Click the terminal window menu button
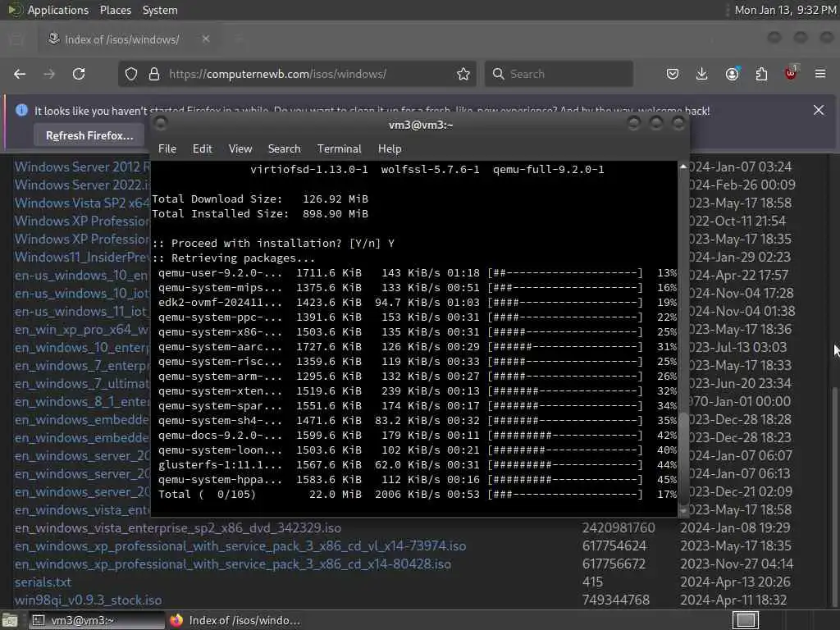This screenshot has width=840, height=630. (160, 124)
